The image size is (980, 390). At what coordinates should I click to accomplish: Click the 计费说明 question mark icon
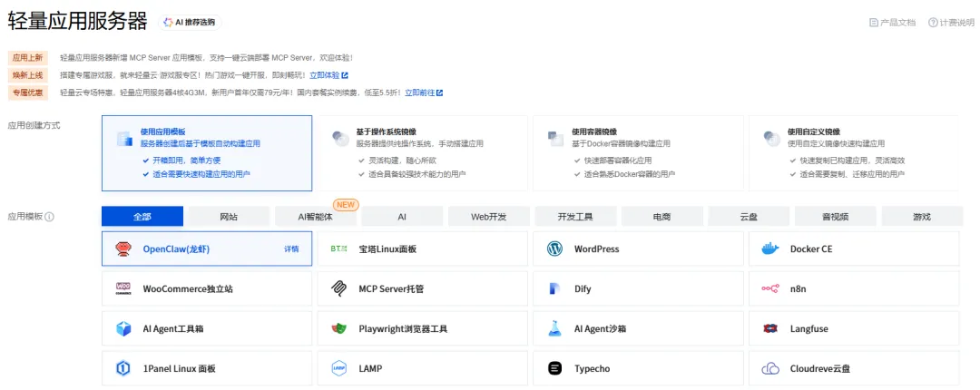point(933,23)
